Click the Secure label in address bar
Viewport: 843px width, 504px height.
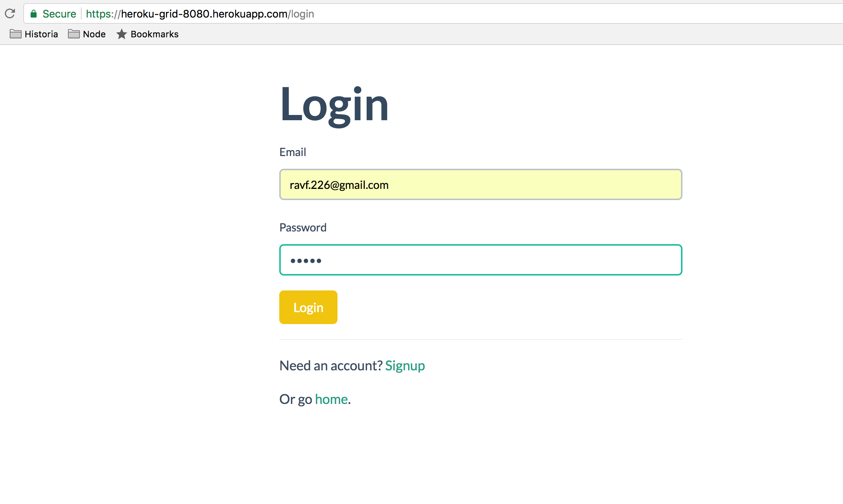pyautogui.click(x=59, y=14)
